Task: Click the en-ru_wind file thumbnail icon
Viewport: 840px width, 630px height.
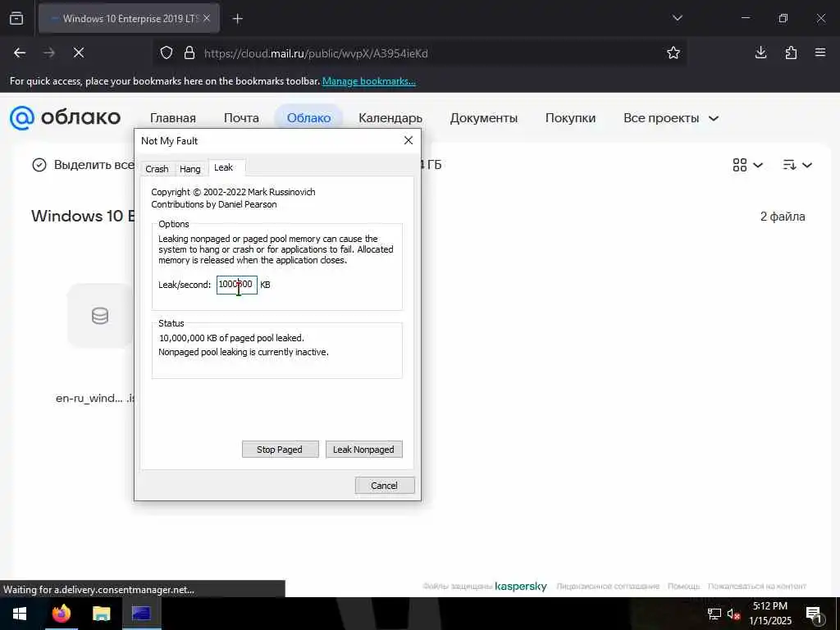Action: click(99, 316)
